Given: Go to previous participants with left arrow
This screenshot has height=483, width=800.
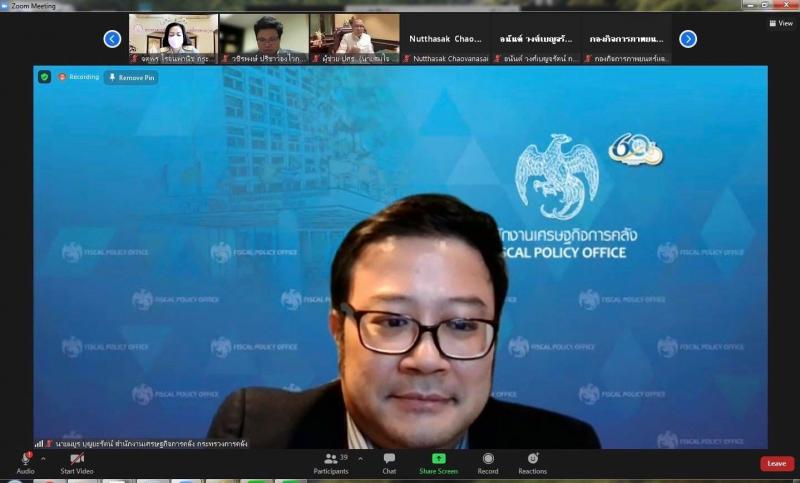Looking at the screenshot, I should pyautogui.click(x=112, y=39).
